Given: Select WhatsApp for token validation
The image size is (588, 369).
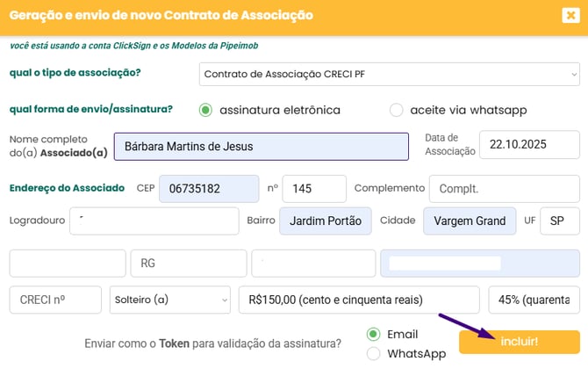Looking at the screenshot, I should point(374,353).
